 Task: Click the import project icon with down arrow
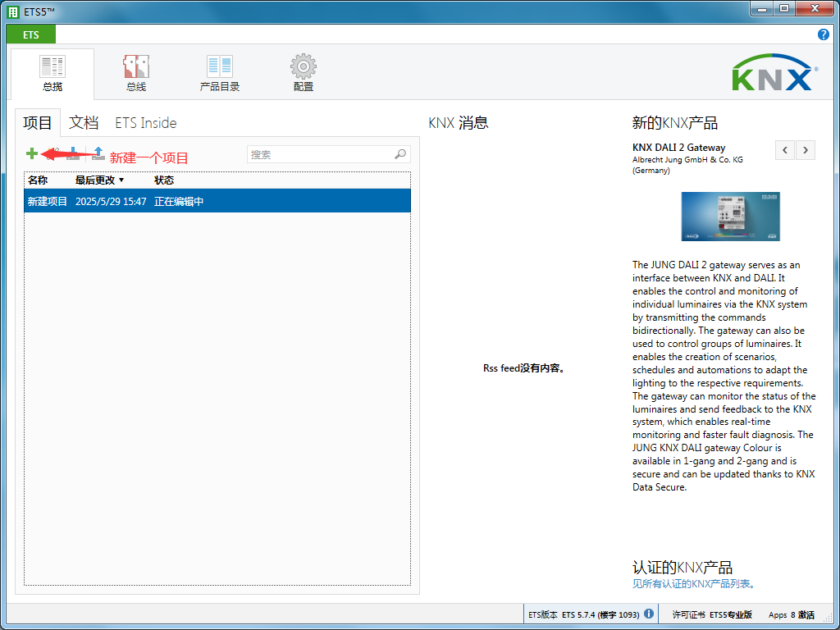tap(73, 153)
